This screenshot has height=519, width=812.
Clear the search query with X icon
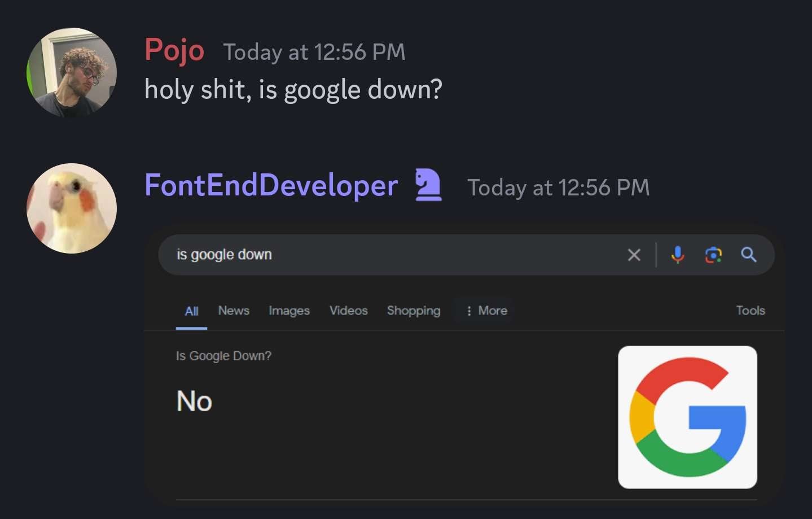pyautogui.click(x=634, y=255)
